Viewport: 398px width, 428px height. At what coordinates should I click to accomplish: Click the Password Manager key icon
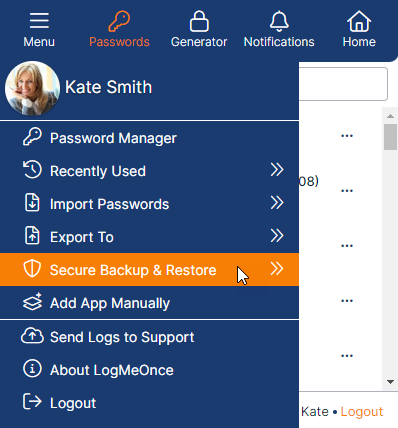32,137
